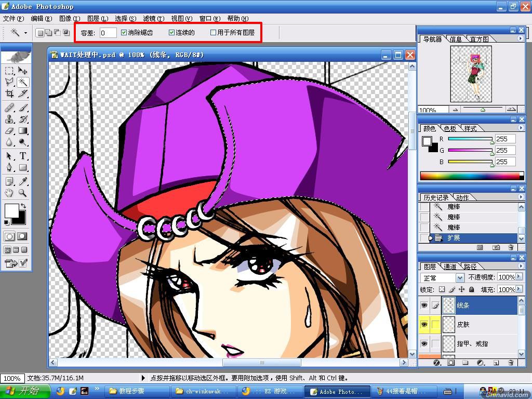Select the Move tool
Screen dimensions: 532x399
click(23, 71)
